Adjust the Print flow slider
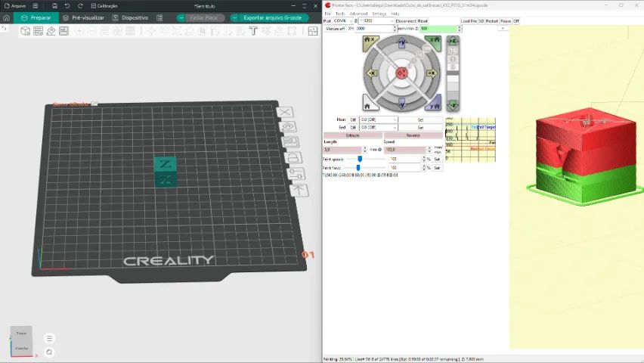The image size is (644, 363). (x=358, y=168)
